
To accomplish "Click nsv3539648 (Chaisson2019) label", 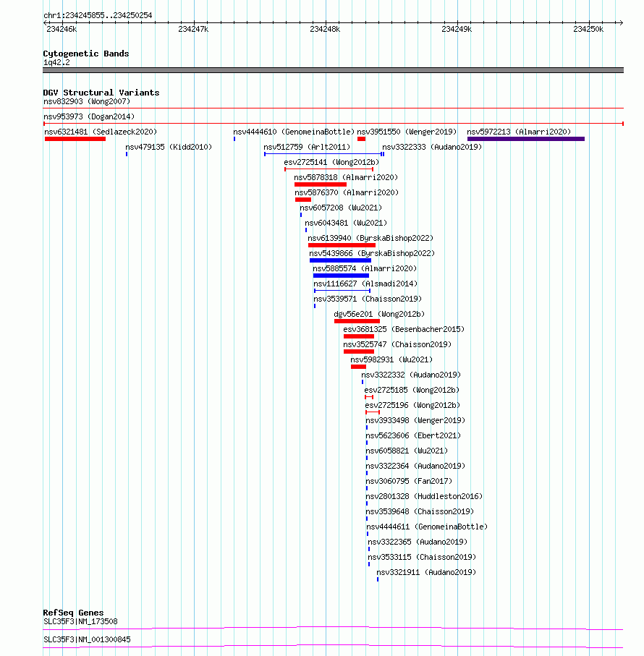I will tap(420, 511).
